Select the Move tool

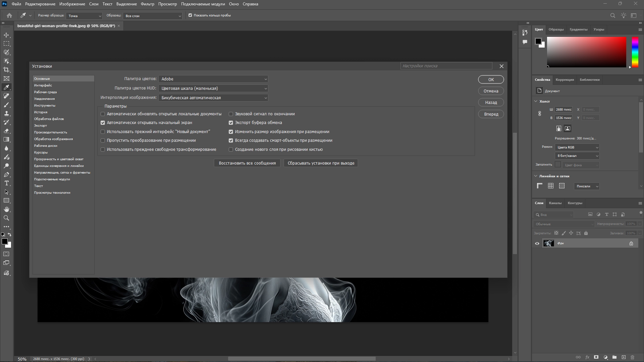pyautogui.click(x=6, y=35)
